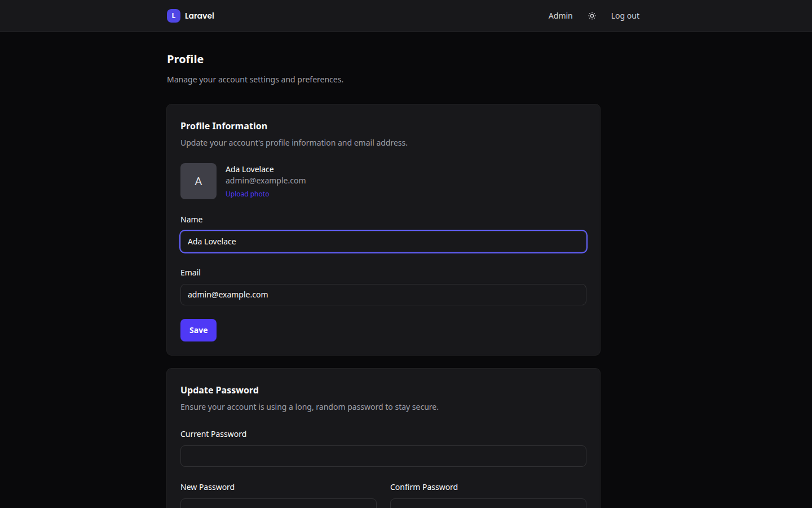This screenshot has width=812, height=508.
Task: Click "Ensure your account is using a long" description
Action: [x=310, y=407]
